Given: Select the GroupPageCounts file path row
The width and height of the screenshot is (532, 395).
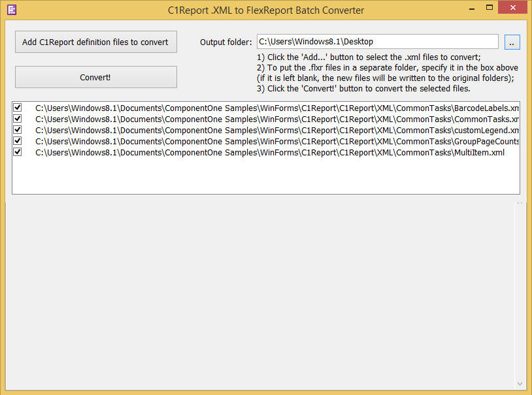Looking at the screenshot, I should pyautogui.click(x=277, y=142).
